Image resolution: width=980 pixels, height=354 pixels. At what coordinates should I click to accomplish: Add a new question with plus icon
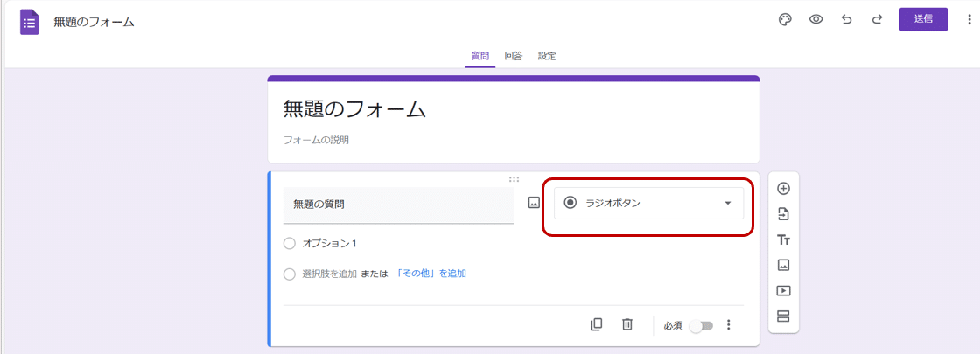[x=783, y=188]
